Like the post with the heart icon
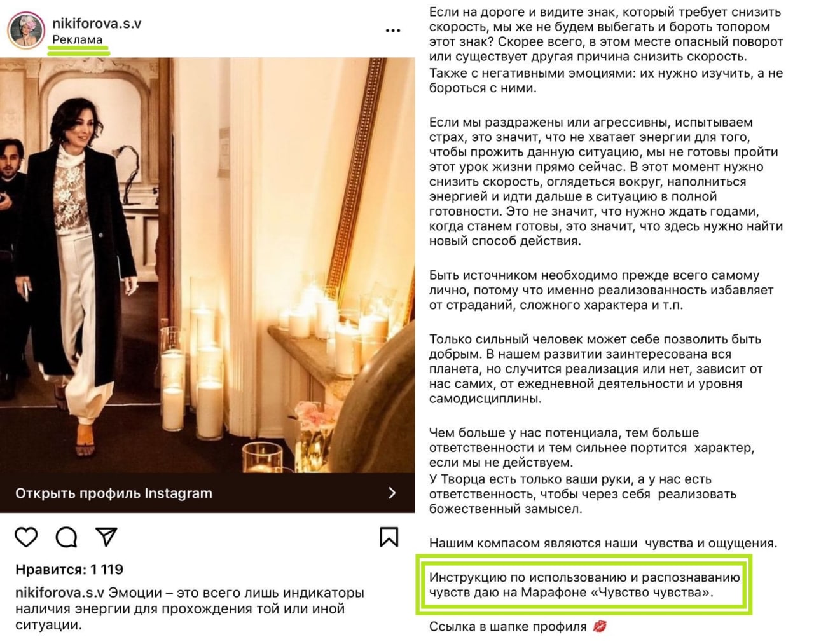Viewport: 814px width, 644px height. pyautogui.click(x=26, y=537)
